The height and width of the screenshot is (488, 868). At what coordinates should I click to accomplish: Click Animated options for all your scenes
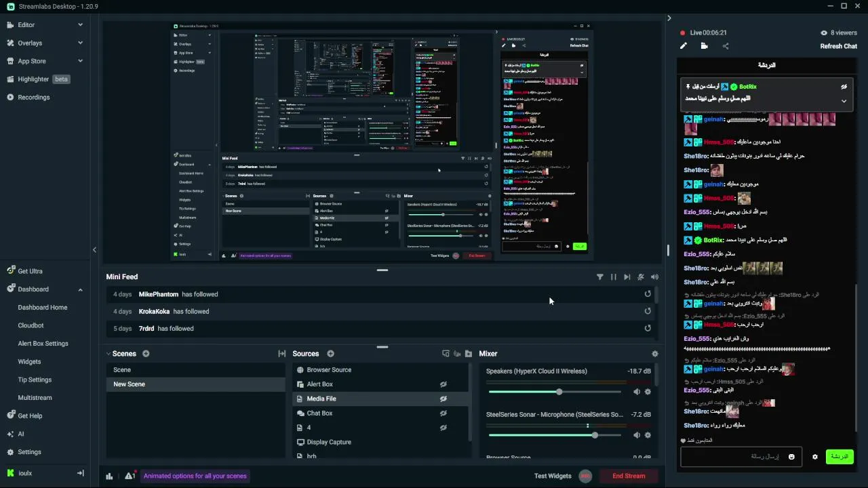(x=195, y=476)
